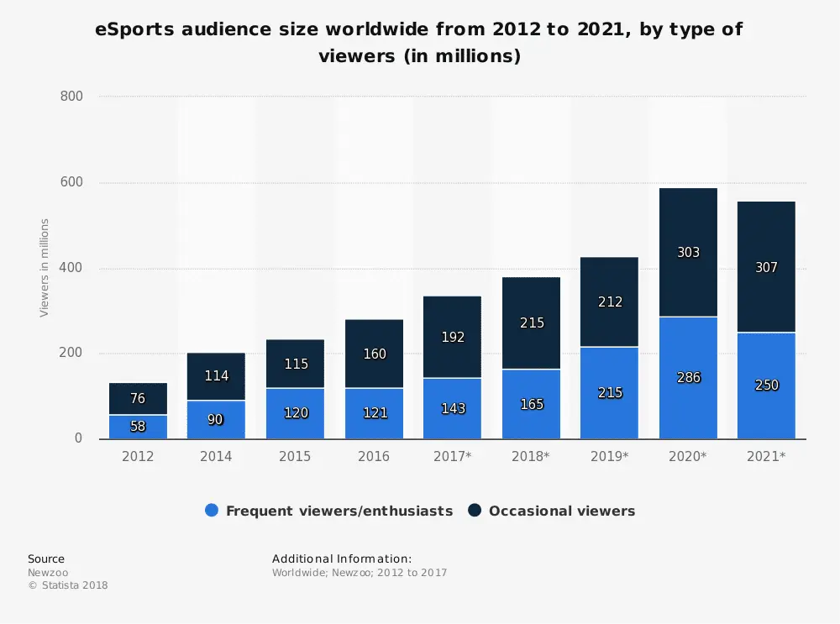This screenshot has height=624, width=840.
Task: Click the 2021 frequent segment labeled 250
Action: click(x=766, y=385)
